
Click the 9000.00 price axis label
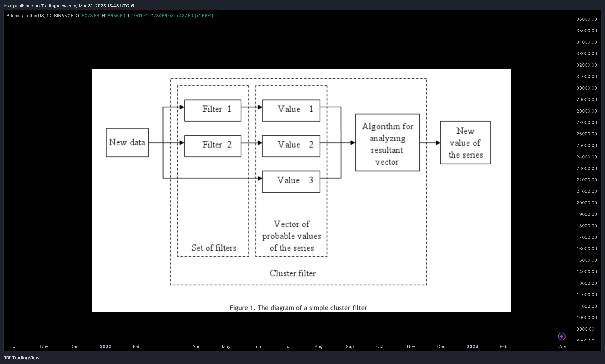[x=585, y=329]
